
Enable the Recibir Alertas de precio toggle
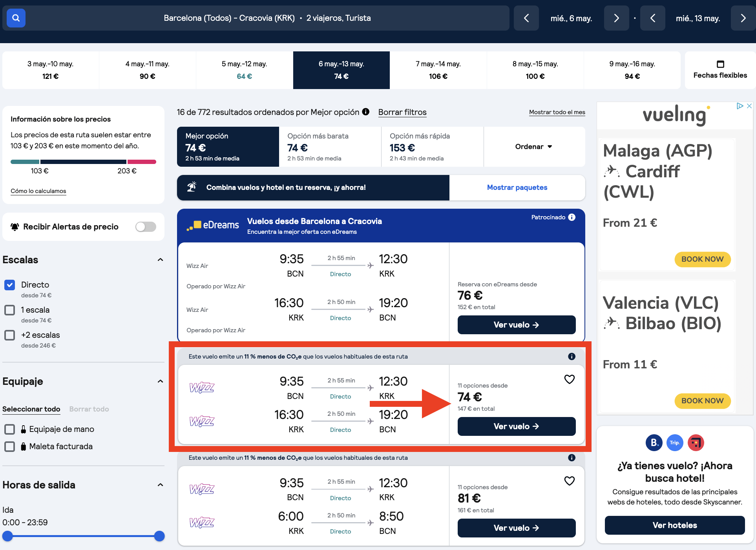[145, 227]
